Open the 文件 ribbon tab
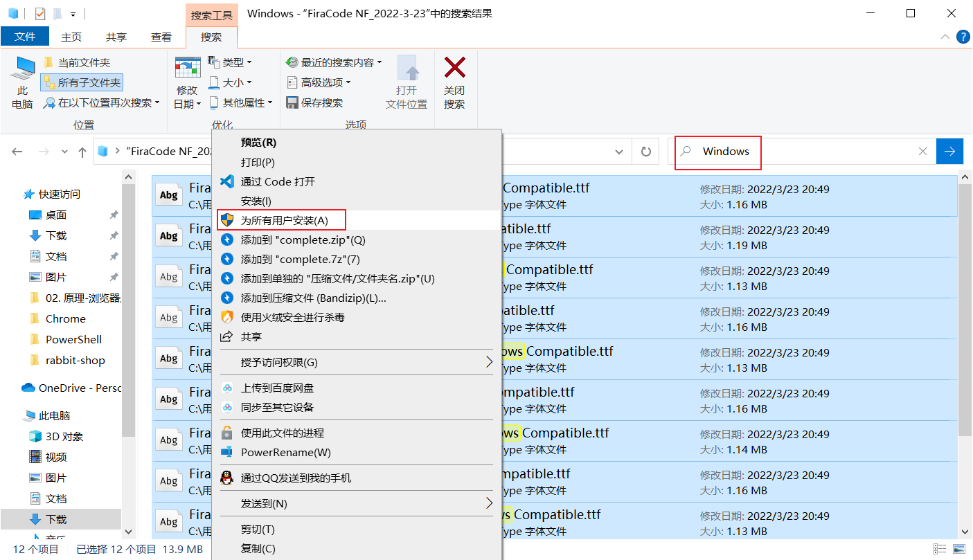 point(25,37)
